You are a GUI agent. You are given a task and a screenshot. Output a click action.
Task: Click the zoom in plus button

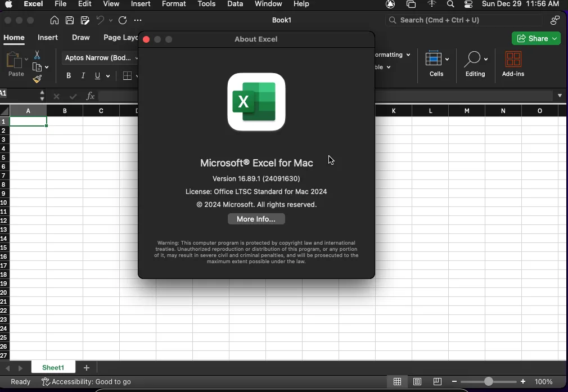522,381
